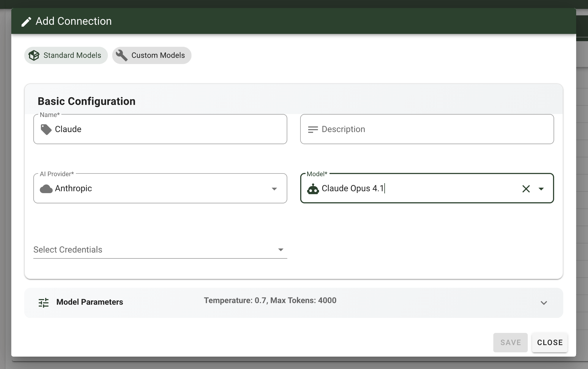Click the Temperature and Max Tokens summary
Image resolution: width=588 pixels, height=369 pixels.
coord(270,300)
